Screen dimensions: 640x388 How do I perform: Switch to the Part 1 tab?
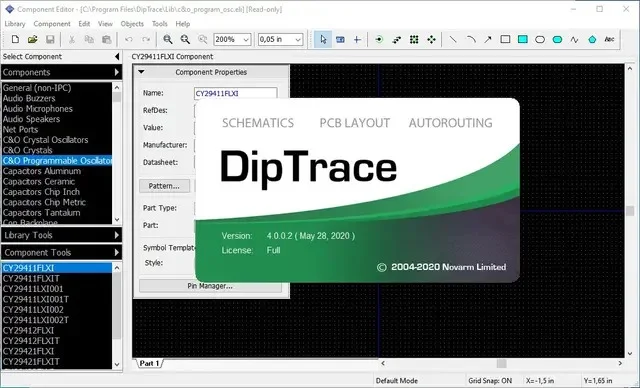coord(149,363)
